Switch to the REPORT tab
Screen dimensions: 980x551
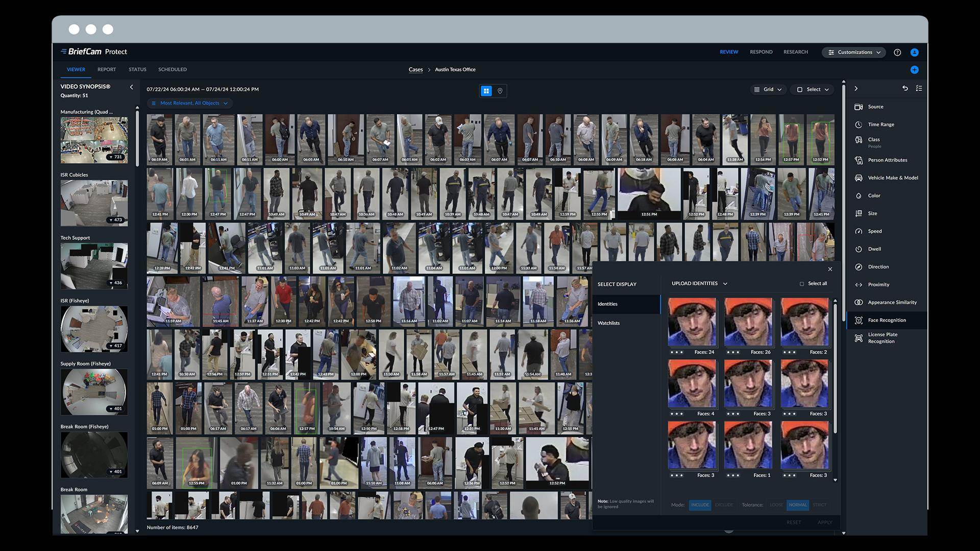pyautogui.click(x=107, y=69)
